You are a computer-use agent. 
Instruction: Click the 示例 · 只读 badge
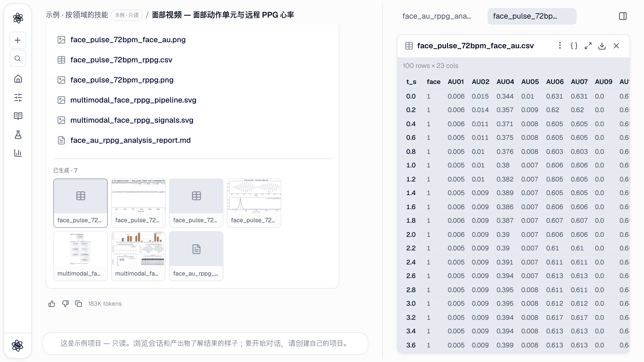pos(127,15)
